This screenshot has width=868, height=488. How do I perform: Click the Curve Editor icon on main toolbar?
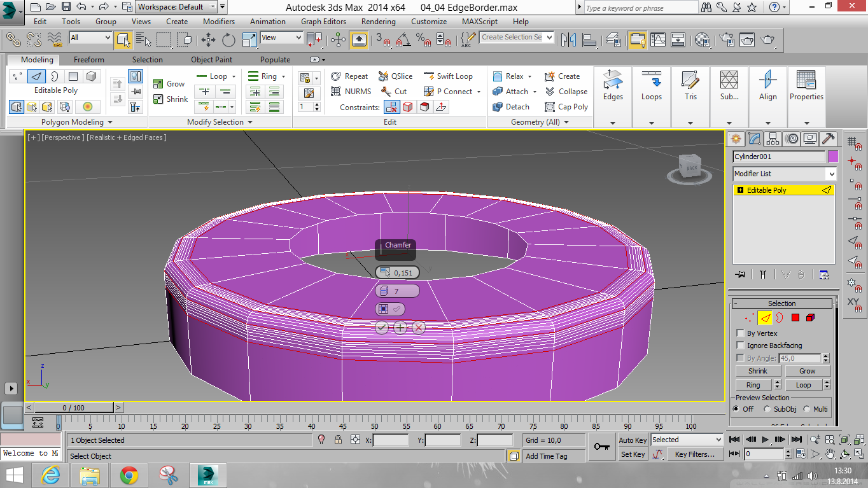[658, 39]
